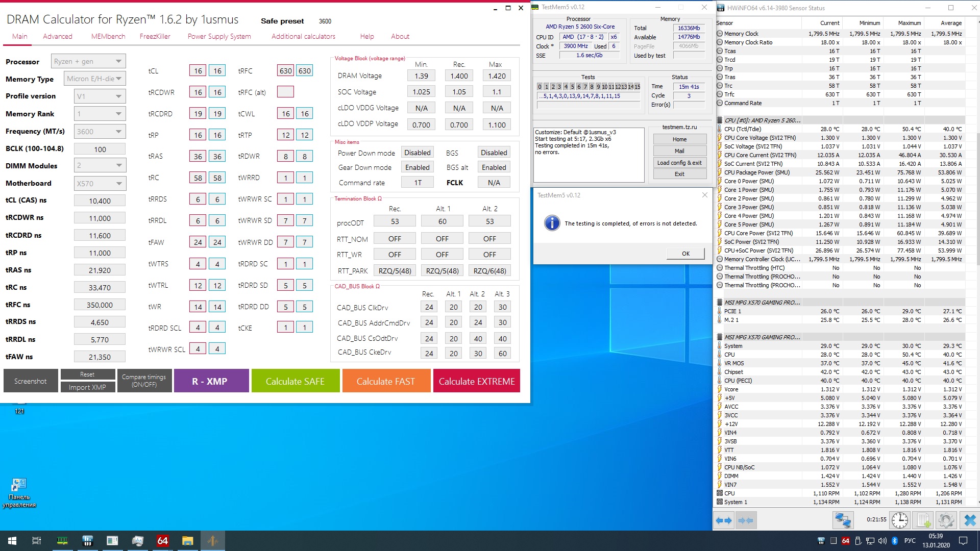Open the Power Supply System tab
This screenshot has width=980, height=551.
(x=219, y=36)
